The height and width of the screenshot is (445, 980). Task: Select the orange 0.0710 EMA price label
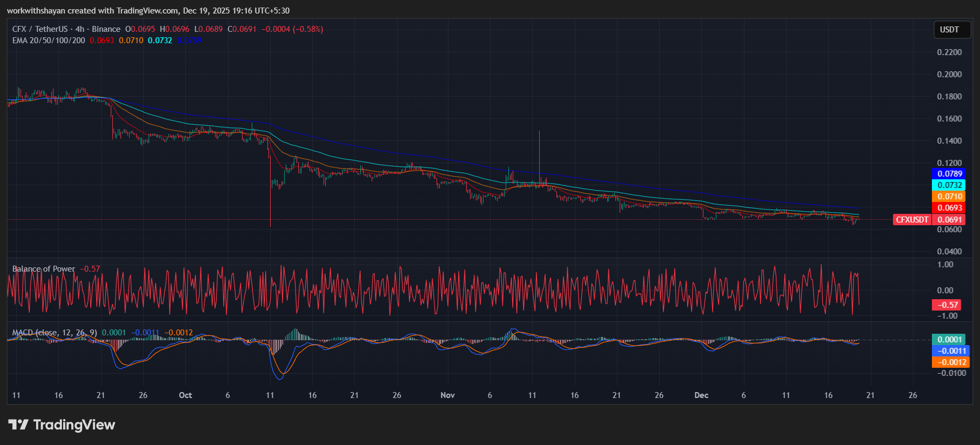tap(949, 197)
